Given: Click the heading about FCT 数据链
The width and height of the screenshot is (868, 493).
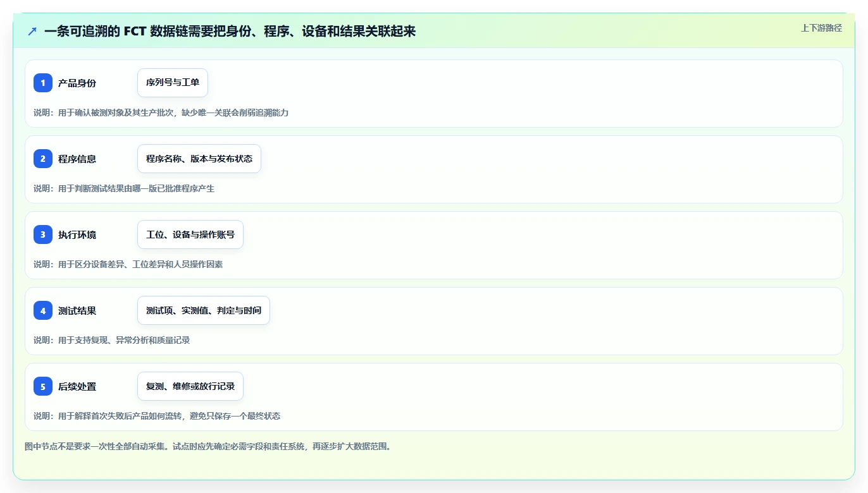Looking at the screenshot, I should 230,31.
